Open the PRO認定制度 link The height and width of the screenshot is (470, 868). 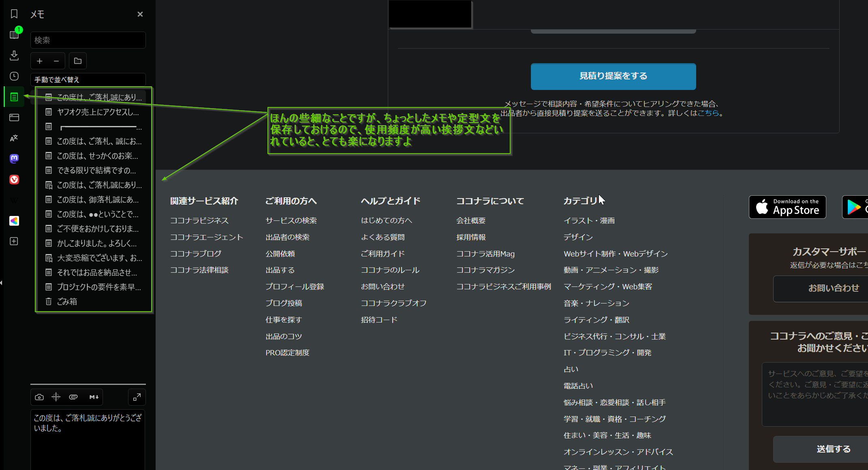pos(288,353)
